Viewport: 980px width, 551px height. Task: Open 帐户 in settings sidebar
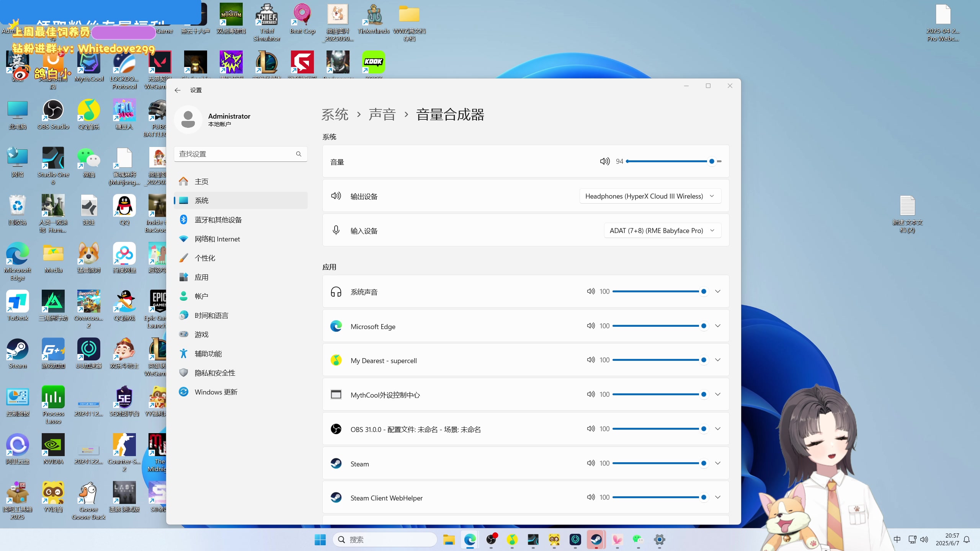pyautogui.click(x=240, y=296)
